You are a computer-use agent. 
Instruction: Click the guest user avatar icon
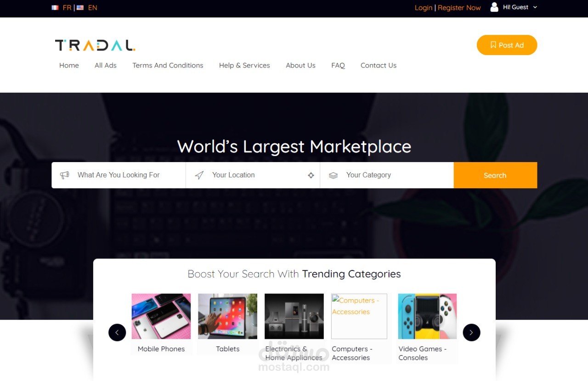pos(494,7)
